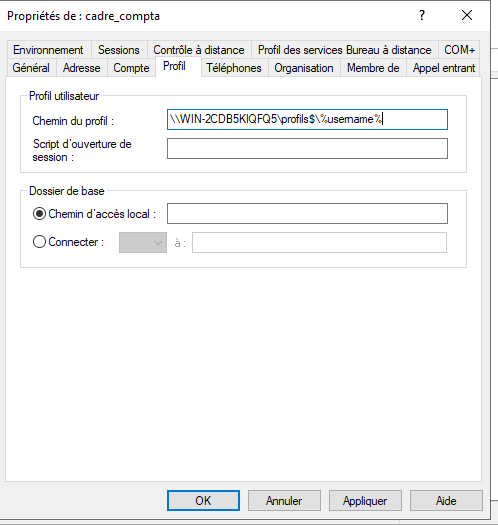Switch to the Général tab
498x525 pixels.
tap(31, 68)
